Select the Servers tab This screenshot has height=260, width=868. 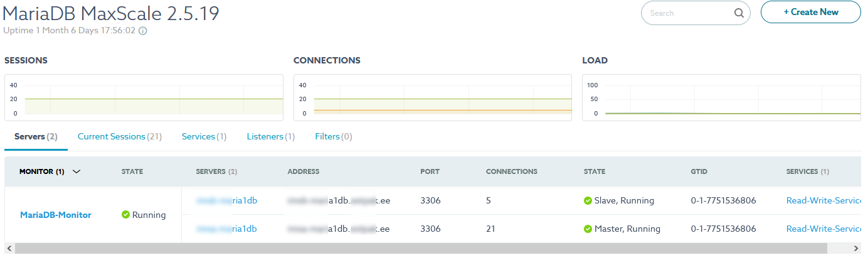pyautogui.click(x=36, y=136)
